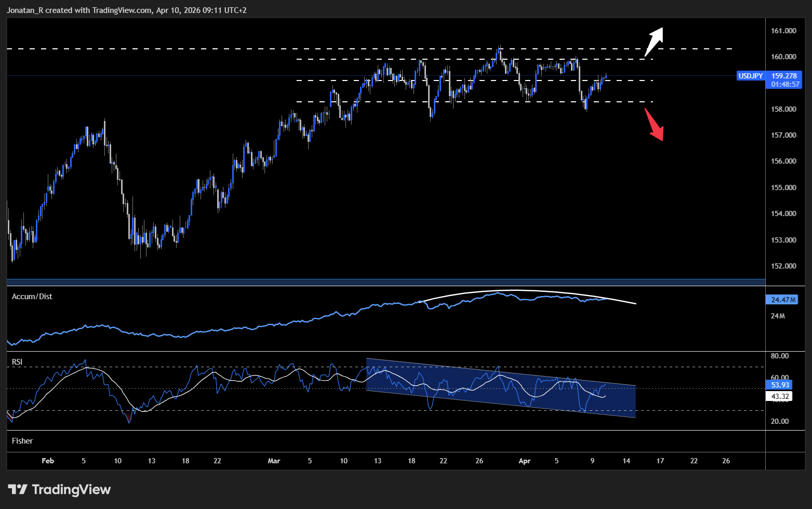Click the Apr label on the time axis
Viewport: 812px width, 509px height.
[524, 461]
